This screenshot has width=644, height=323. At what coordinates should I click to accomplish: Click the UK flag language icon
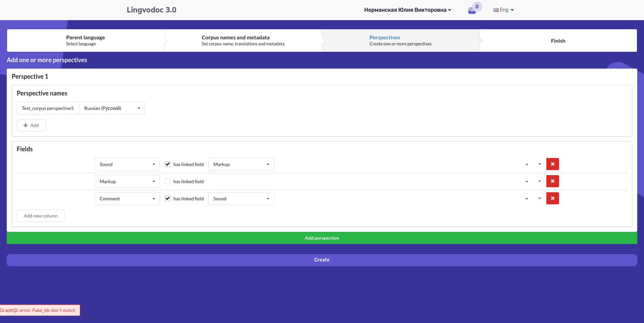[x=496, y=10]
